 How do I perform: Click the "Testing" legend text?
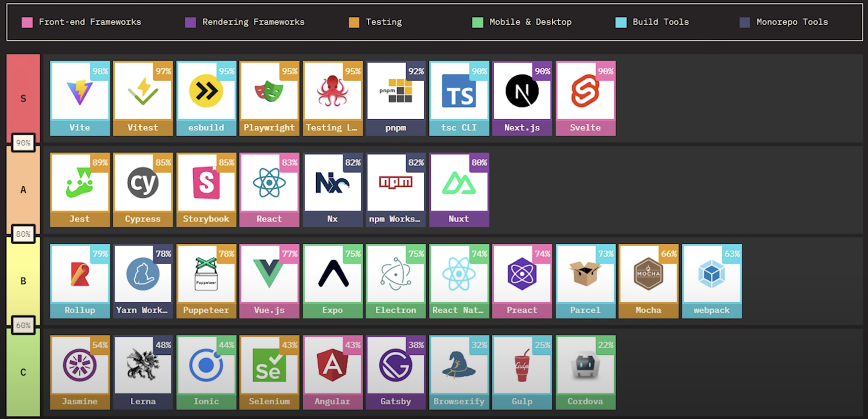pos(383,22)
